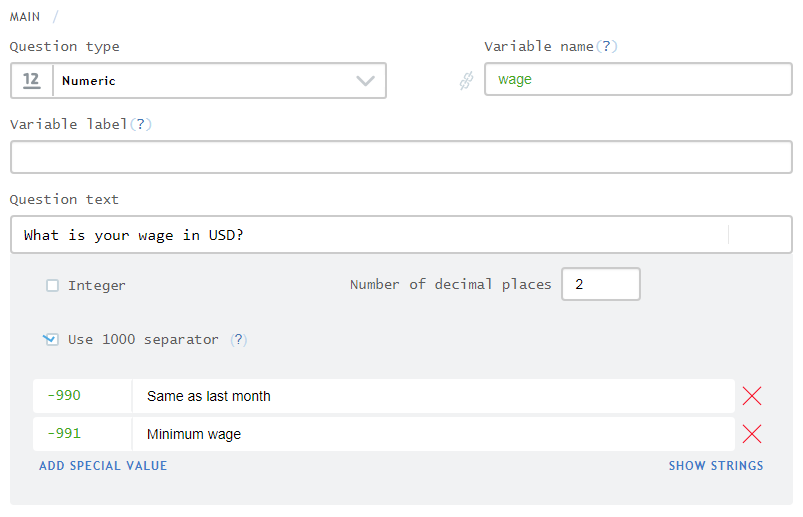Delete the "Same as last month" special value
This screenshot has height=517, width=803.
pos(752,396)
